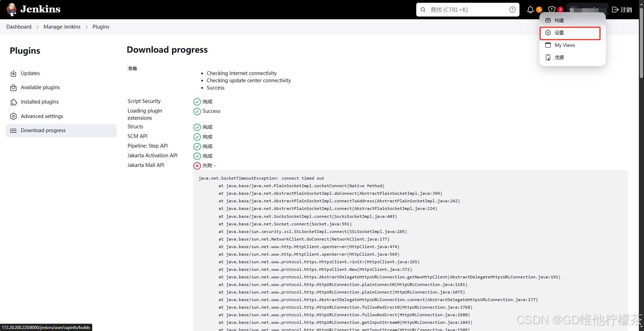Image resolution: width=644 pixels, height=331 pixels.
Task: Open Updates in the plugins sidebar
Action: 61,73
